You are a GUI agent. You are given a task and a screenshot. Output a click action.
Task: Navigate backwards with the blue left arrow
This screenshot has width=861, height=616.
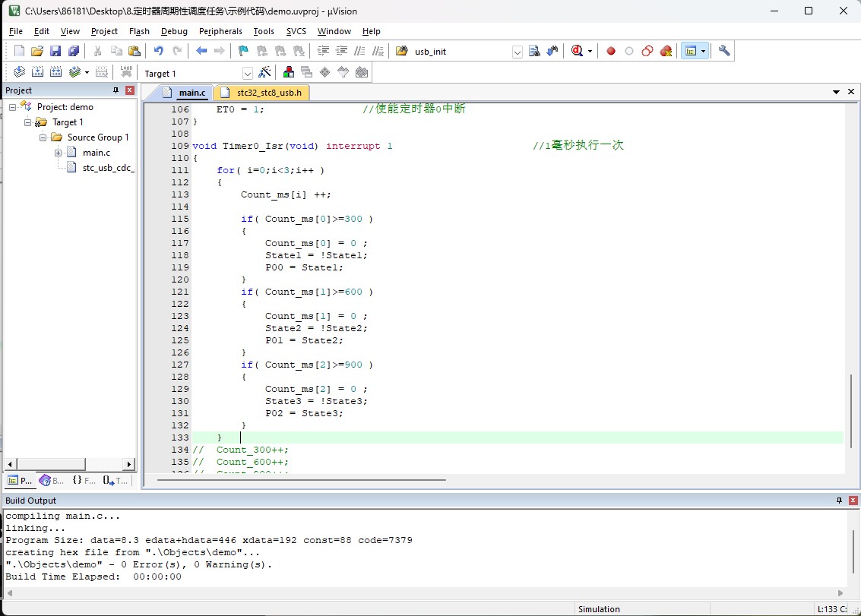tap(201, 51)
